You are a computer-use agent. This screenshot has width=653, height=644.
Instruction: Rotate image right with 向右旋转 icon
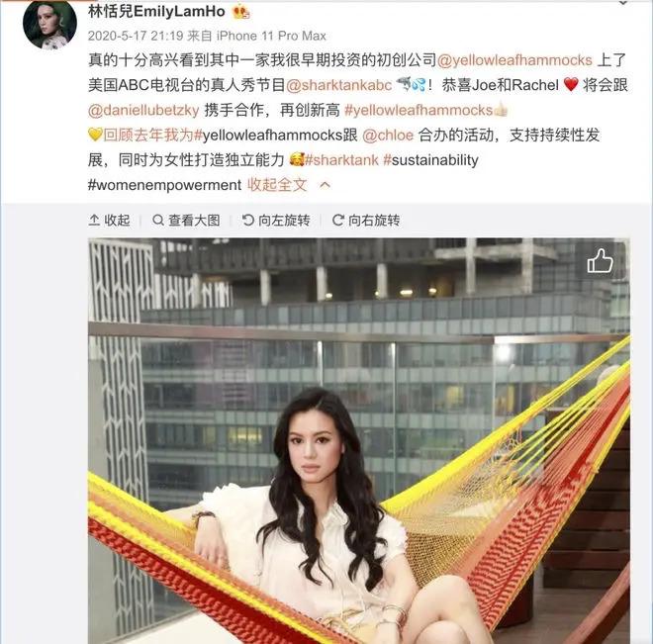tap(337, 220)
